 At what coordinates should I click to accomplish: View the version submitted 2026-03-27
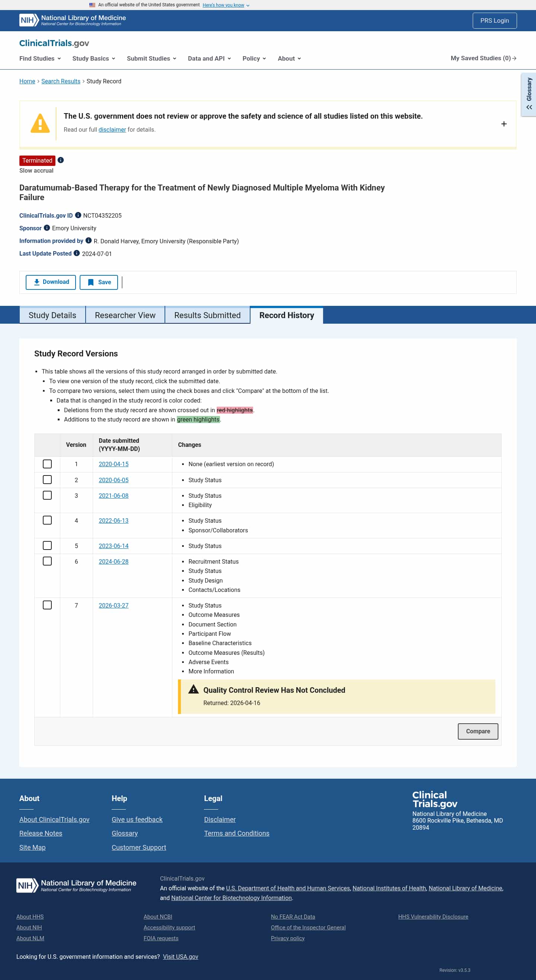114,605
